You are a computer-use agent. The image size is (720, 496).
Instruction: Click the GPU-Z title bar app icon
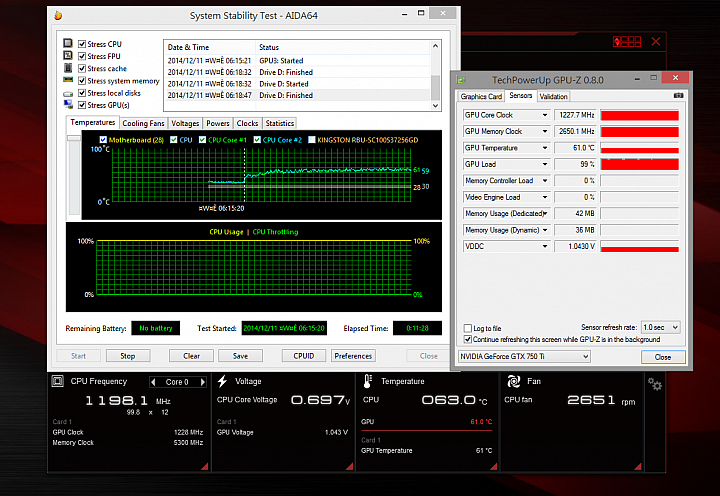click(461, 80)
